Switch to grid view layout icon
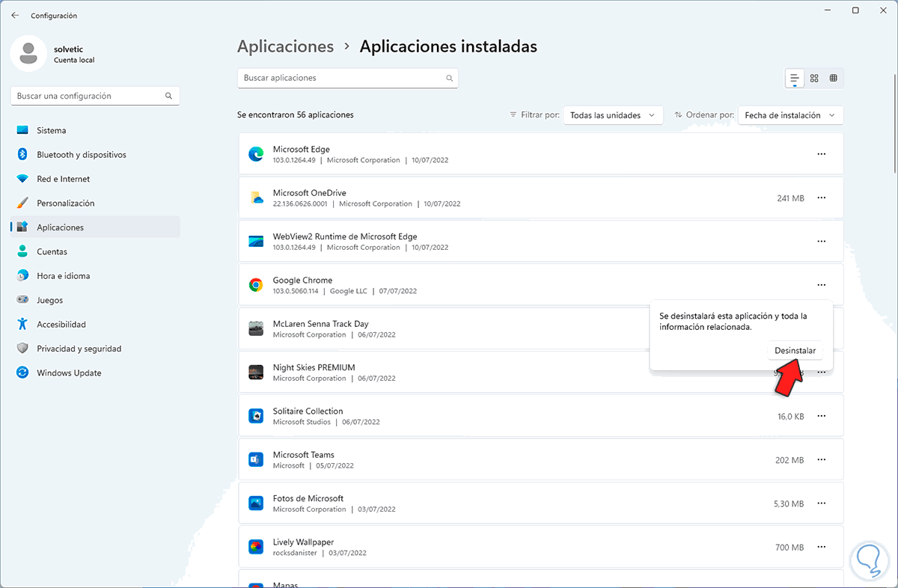Image resolution: width=898 pixels, height=588 pixels. point(814,78)
